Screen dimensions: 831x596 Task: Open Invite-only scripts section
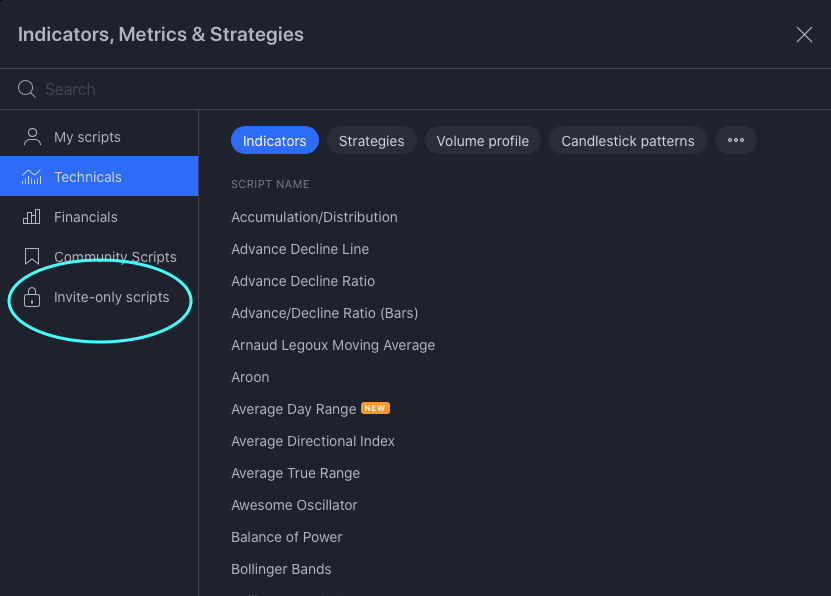click(x=111, y=297)
